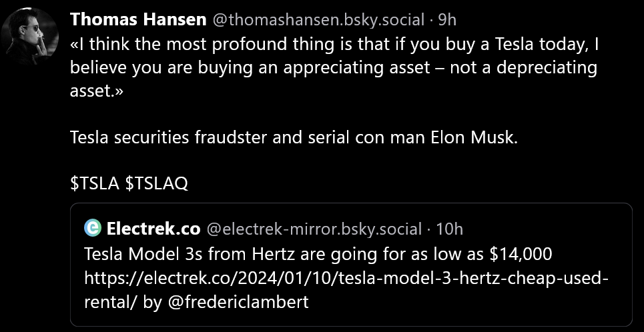Open the quoted post's 10h timestamp
This screenshot has height=332, width=644.
[x=449, y=229]
